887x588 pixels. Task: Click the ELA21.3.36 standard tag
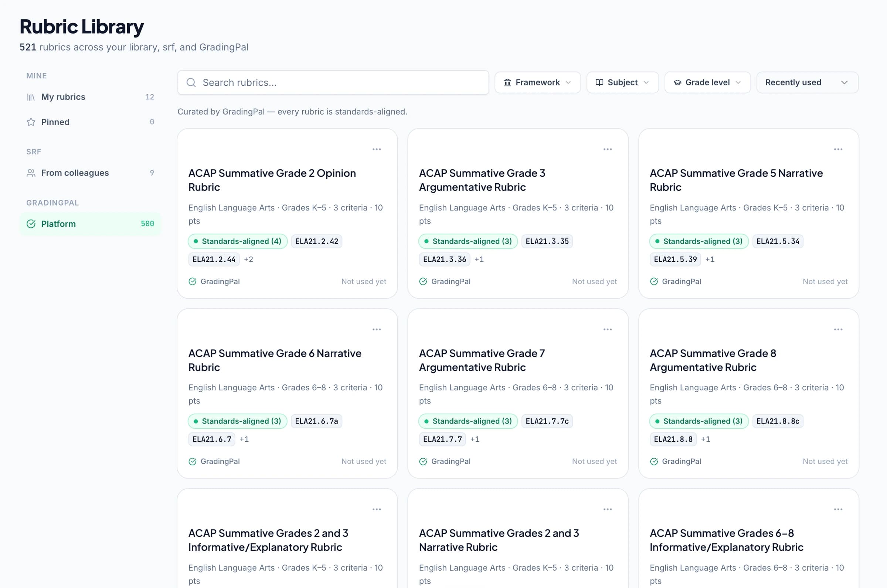tap(445, 259)
